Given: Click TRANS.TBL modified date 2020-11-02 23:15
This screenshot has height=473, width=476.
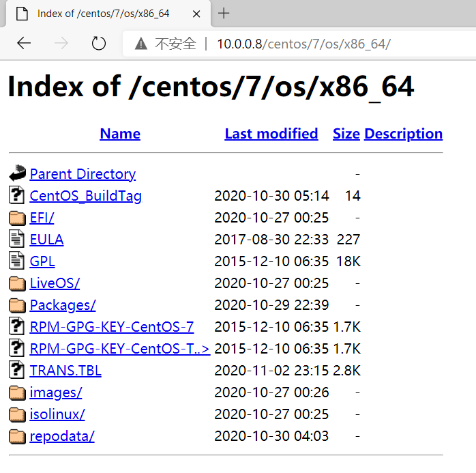Looking at the screenshot, I should pyautogui.click(x=271, y=371).
